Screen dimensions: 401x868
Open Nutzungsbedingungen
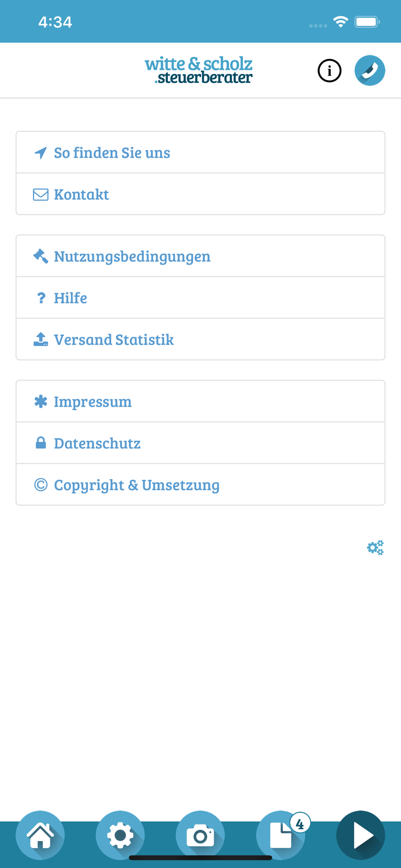(x=200, y=256)
